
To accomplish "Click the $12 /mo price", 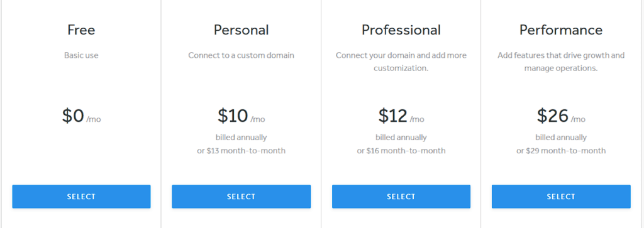I will (401, 116).
